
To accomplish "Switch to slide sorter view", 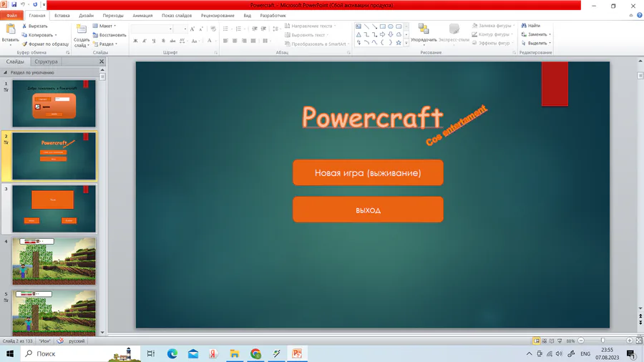I will pos(545,341).
